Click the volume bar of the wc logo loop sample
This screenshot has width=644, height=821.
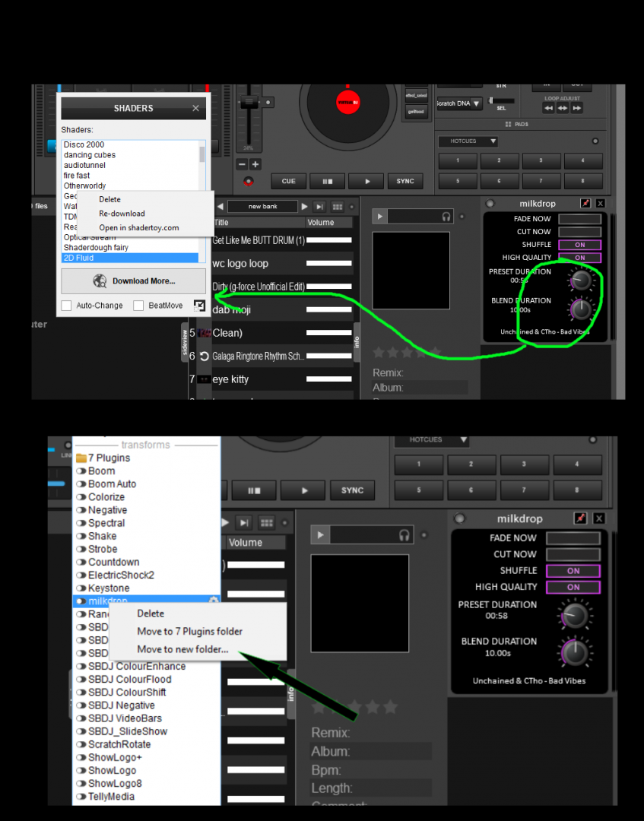(328, 263)
